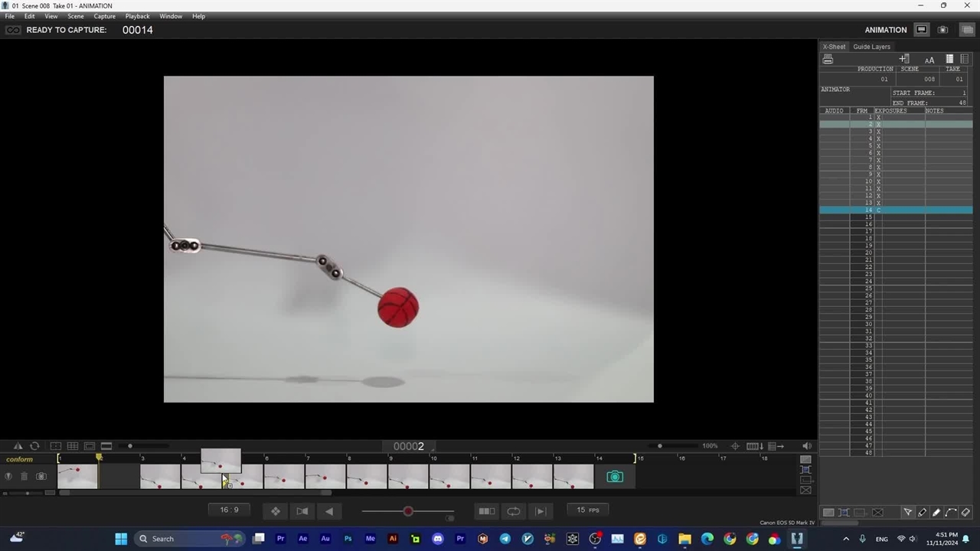980x551 pixels.
Task: Click the delete frame trash icon
Action: pyautogui.click(x=24, y=477)
